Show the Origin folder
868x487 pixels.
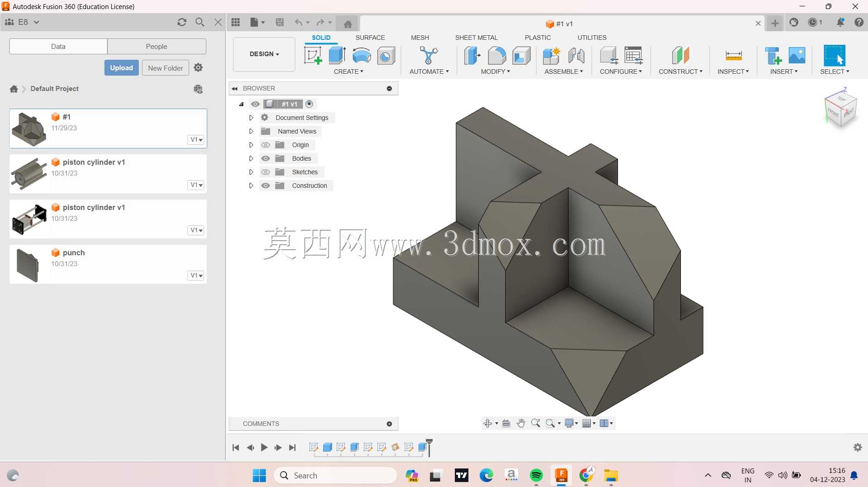click(265, 145)
